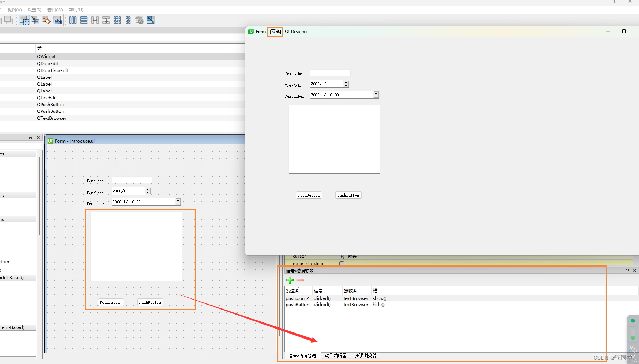The height and width of the screenshot is (364, 639).
Task: Close the Widget Box dock panel
Action: pos(38,138)
